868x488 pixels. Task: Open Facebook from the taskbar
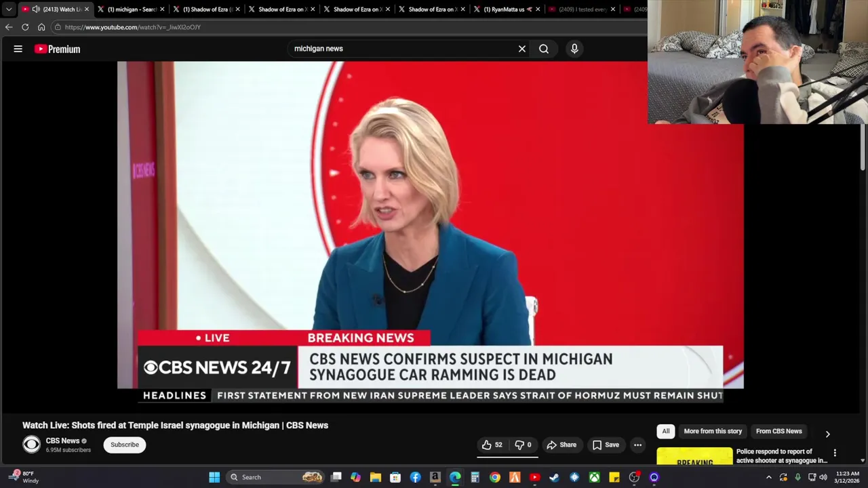415,477
